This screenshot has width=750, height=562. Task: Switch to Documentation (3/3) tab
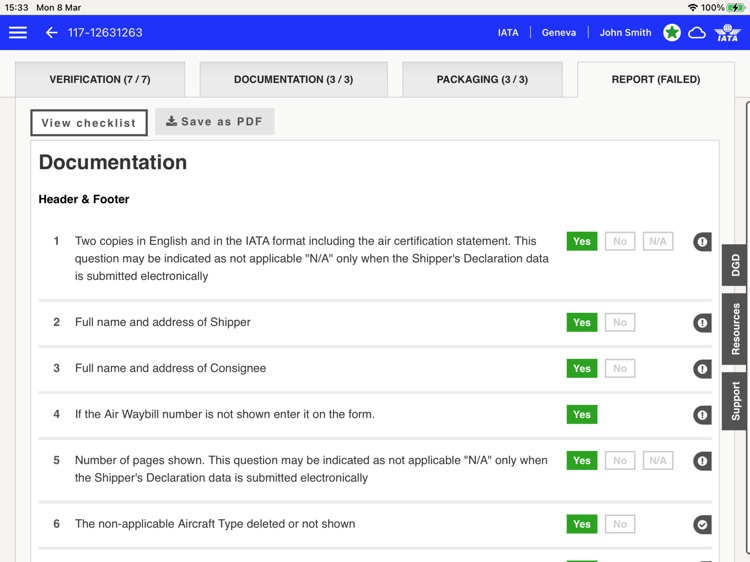(293, 79)
